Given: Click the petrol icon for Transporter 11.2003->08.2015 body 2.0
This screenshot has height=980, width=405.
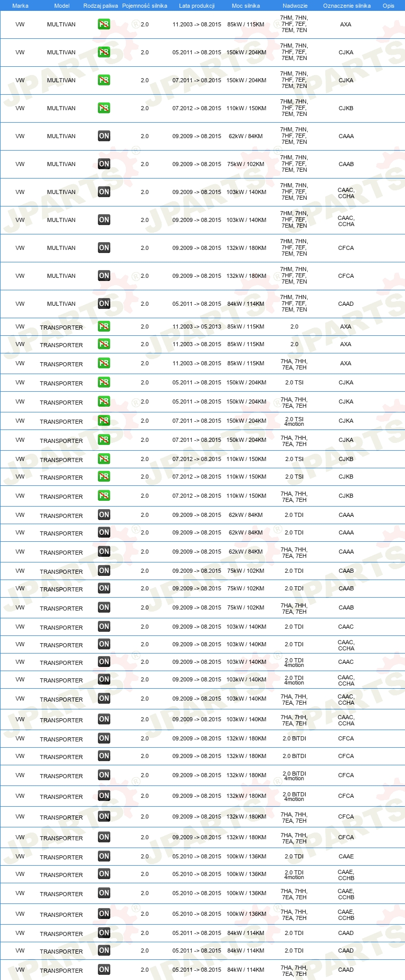Looking at the screenshot, I should [x=104, y=344].
